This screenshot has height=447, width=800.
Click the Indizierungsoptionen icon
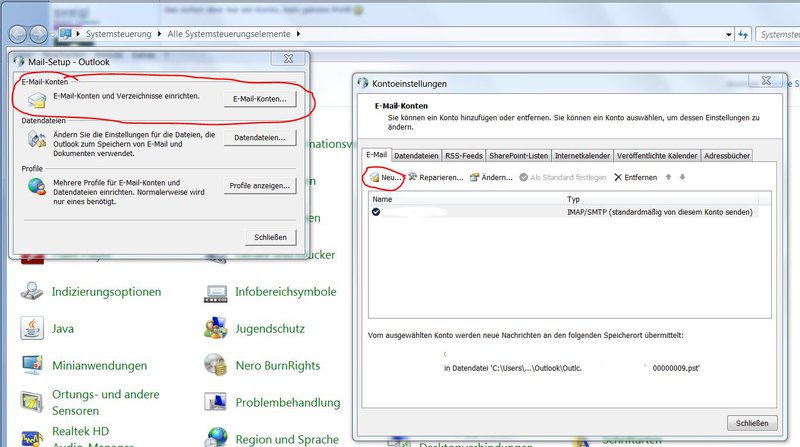pos(32,291)
